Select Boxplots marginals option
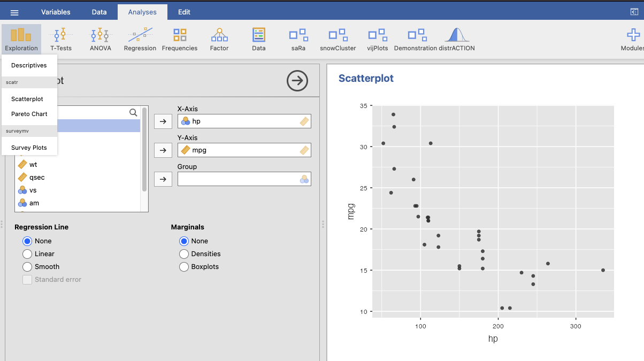Screen dimensions: 644x361 coord(184,267)
